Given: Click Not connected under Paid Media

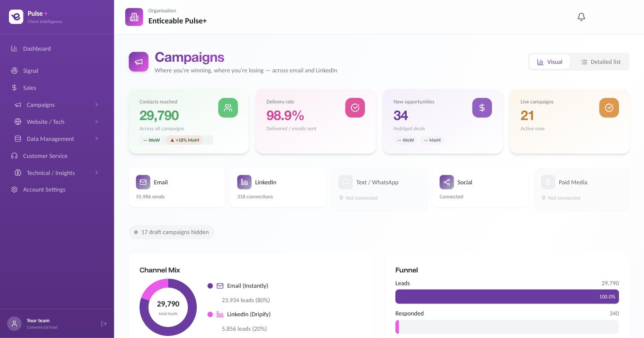Looking at the screenshot, I should pyautogui.click(x=564, y=198).
